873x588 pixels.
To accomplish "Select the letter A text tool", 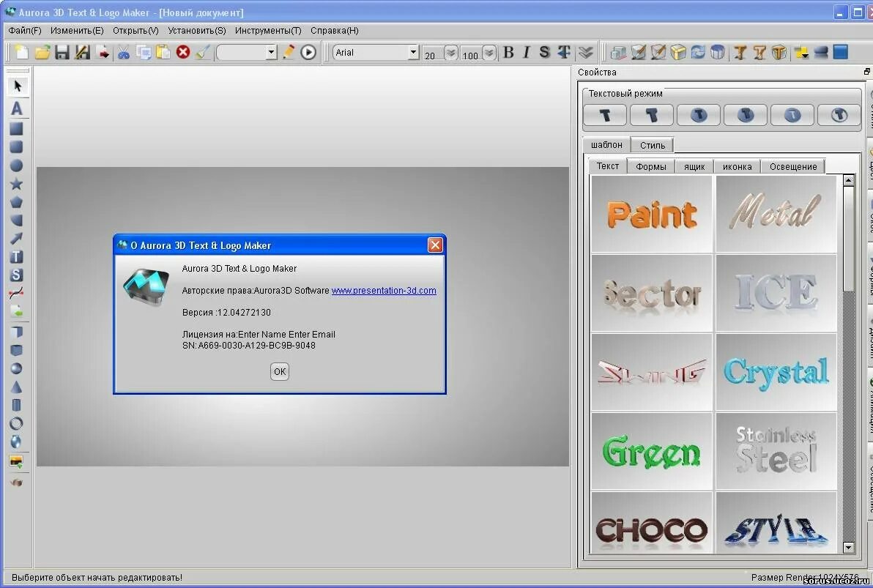I will pyautogui.click(x=17, y=108).
